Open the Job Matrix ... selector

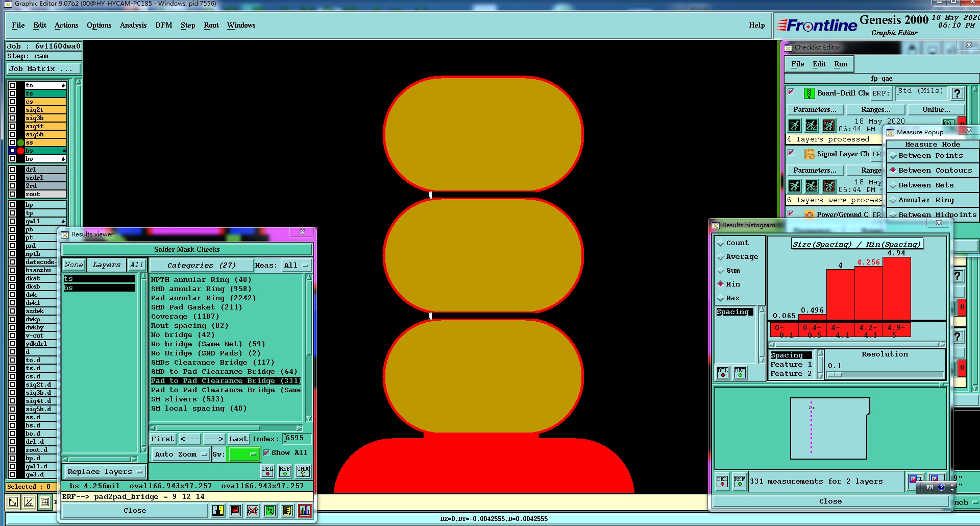point(43,69)
